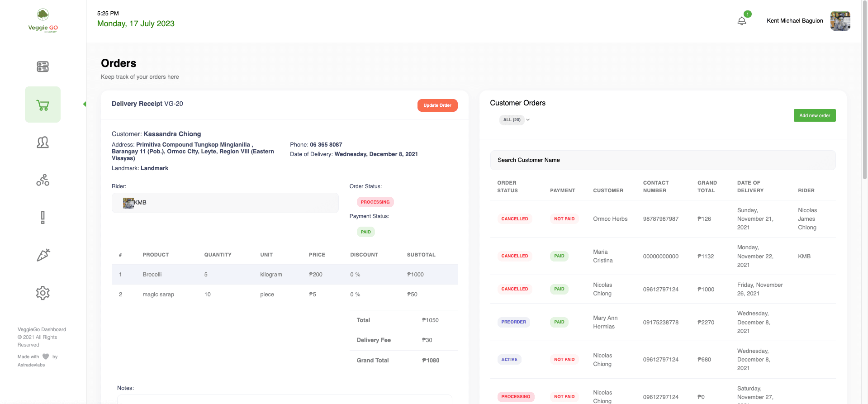This screenshot has height=404, width=868.
Task: Click the Veggie GO logo
Action: tap(43, 21)
